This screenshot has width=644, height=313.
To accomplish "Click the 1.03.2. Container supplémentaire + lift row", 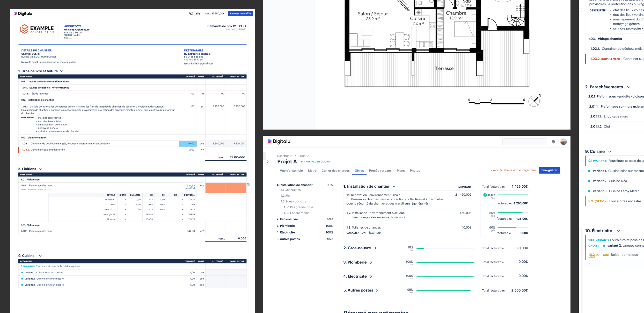I will (x=132, y=150).
